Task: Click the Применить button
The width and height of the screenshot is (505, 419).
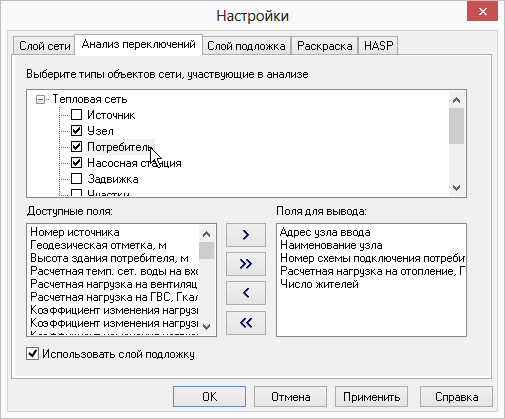Action: click(371, 397)
